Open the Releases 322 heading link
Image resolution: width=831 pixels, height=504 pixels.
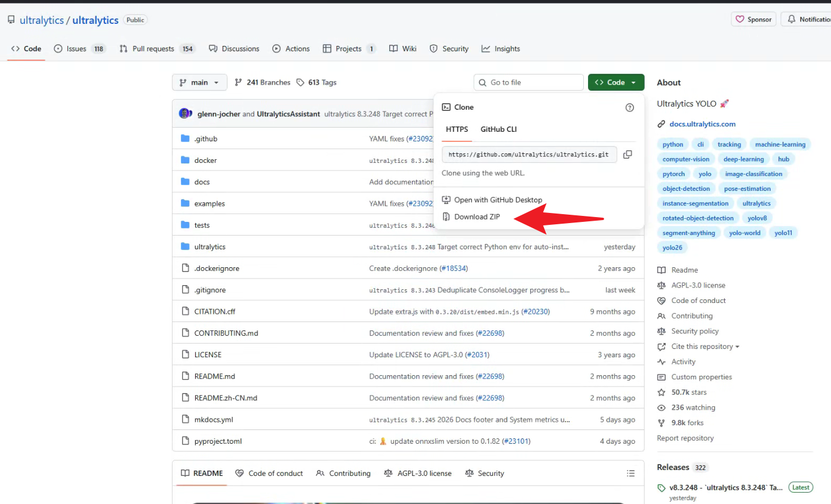pos(682,468)
